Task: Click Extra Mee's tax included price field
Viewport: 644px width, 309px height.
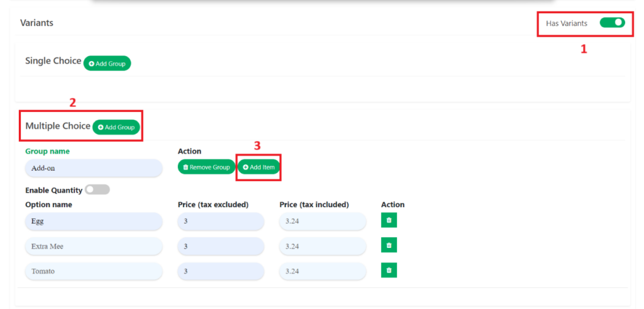Action: point(323,246)
